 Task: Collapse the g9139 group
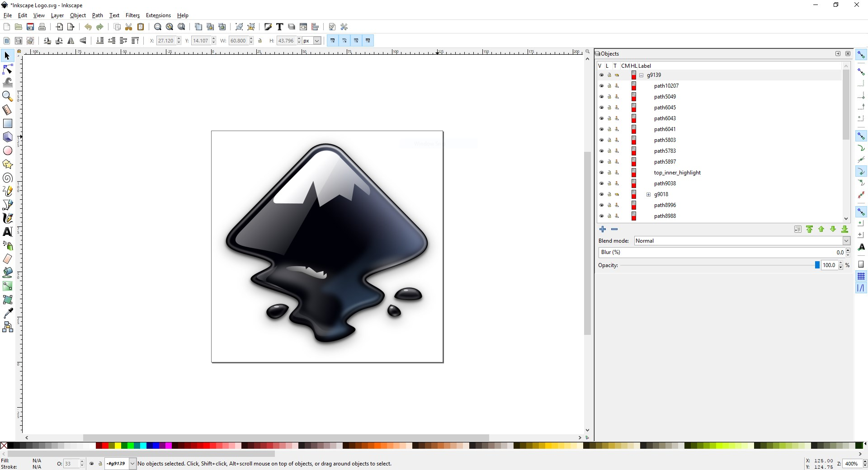coord(642,75)
